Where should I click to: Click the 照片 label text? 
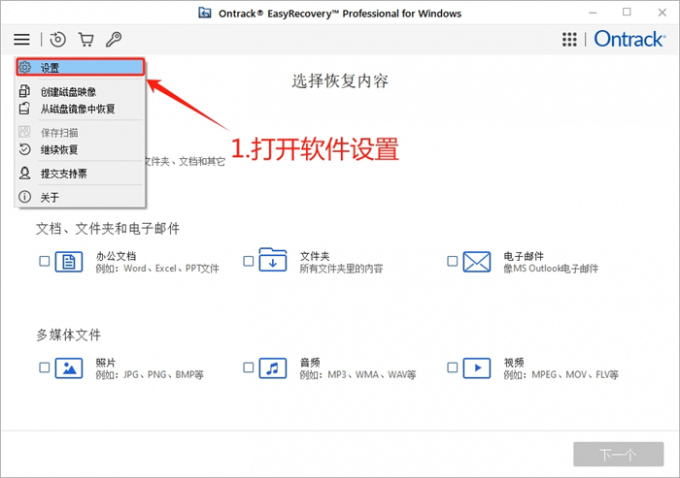[106, 362]
